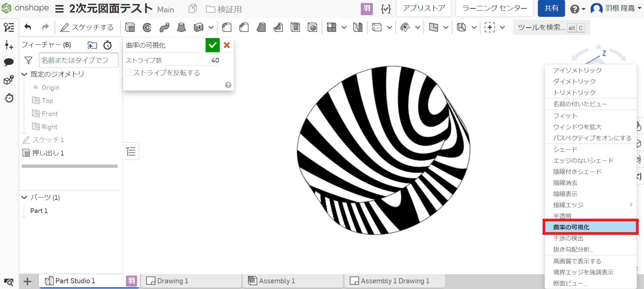Open the 羽根 隆嘉 user account menu
Image resolution: width=644 pixels, height=289 pixels.
click(616, 8)
